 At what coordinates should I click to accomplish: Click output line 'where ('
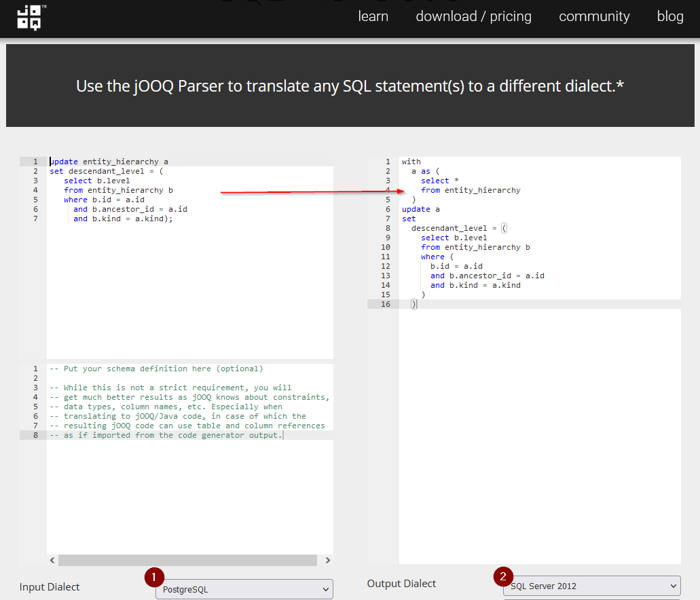click(x=437, y=257)
